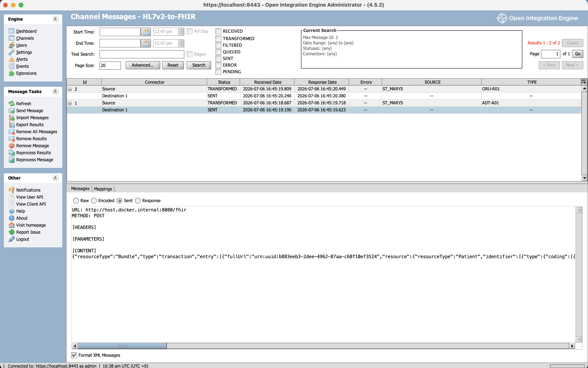Click the Events icon
The width and height of the screenshot is (588, 368).
tap(11, 66)
